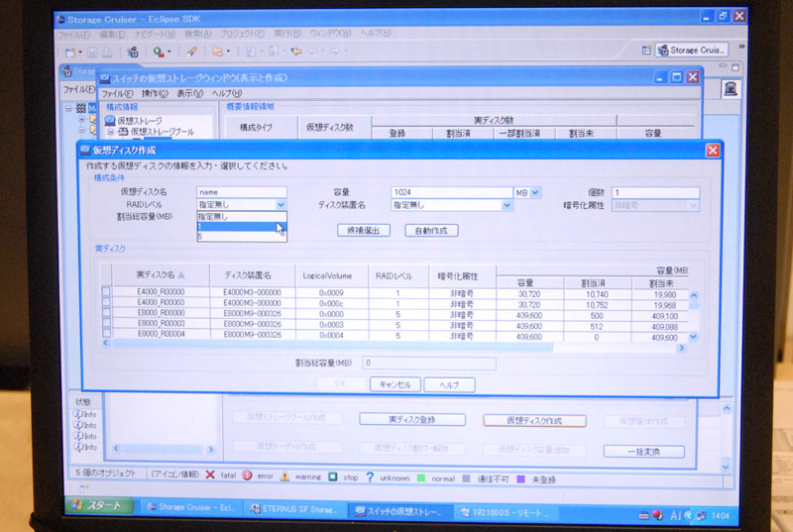The image size is (793, 532).
Task: Open the プロジェクト menu in Eclipse
Action: pos(242,34)
